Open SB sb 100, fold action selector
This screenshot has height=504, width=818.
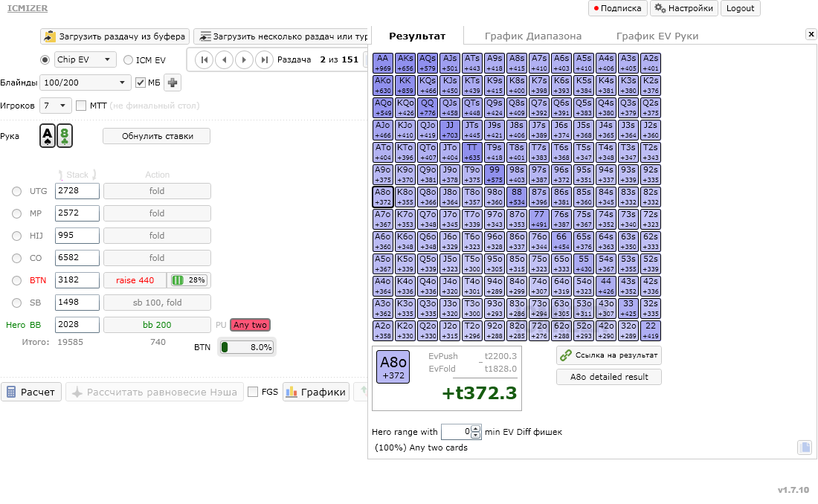(x=157, y=303)
